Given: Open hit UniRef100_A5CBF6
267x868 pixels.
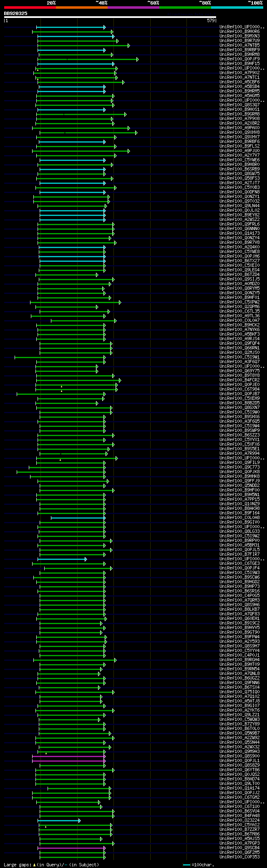Looking at the screenshot, I should click(239, 82).
